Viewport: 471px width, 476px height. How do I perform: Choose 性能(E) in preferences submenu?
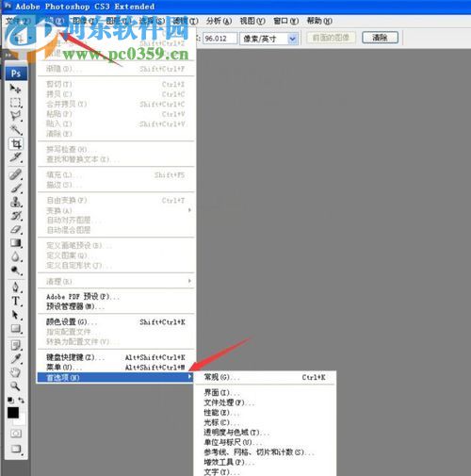[x=265, y=413]
